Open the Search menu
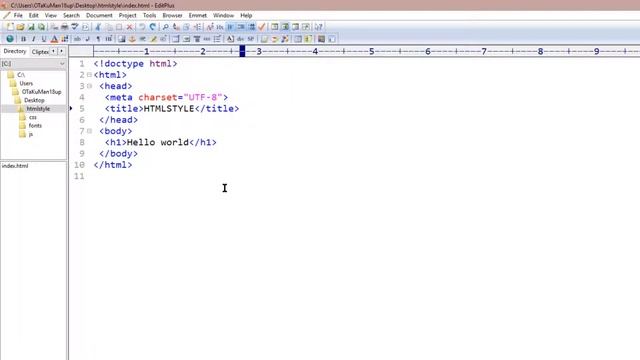This screenshot has width=640, height=360. click(x=71, y=15)
